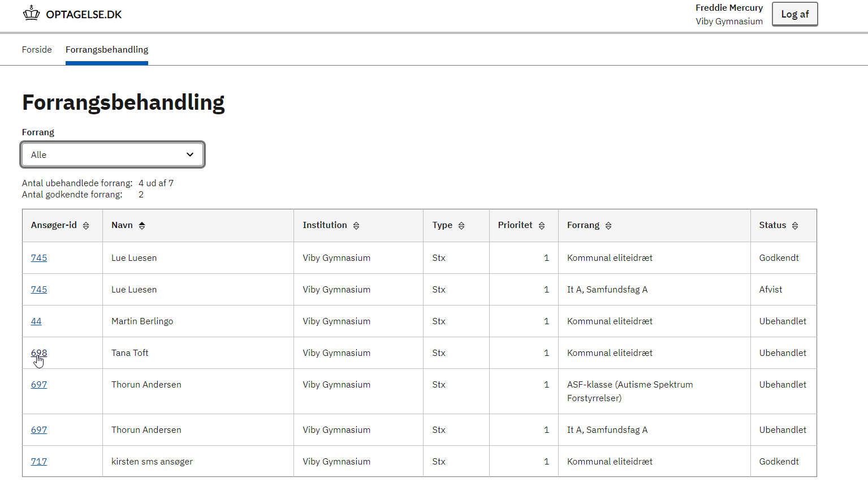
Task: Sort table by Forrang sort icon
Action: [608, 226]
